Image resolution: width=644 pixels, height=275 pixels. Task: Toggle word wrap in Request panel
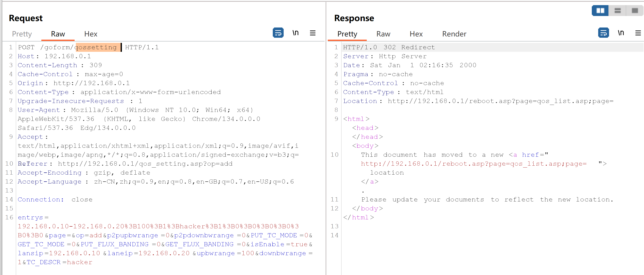coord(278,33)
